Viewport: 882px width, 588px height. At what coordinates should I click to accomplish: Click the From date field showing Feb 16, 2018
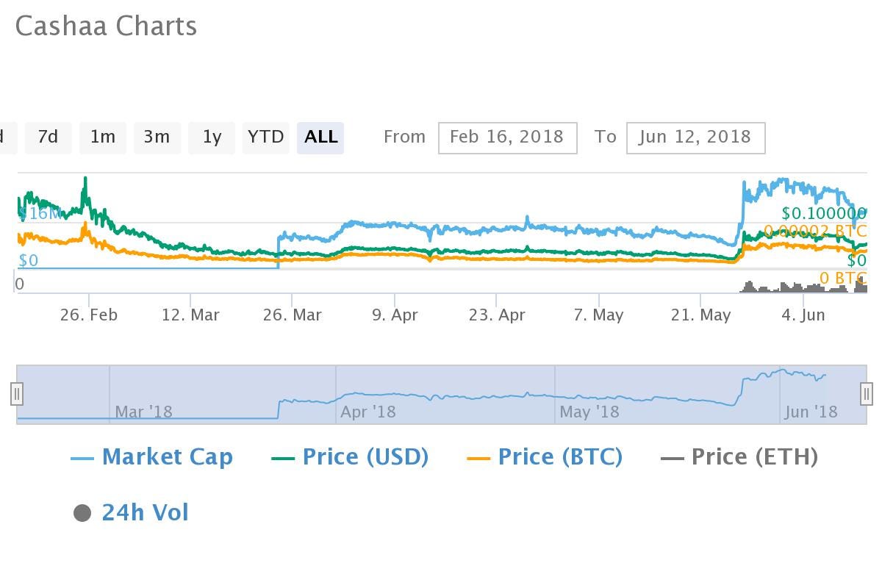[507, 137]
